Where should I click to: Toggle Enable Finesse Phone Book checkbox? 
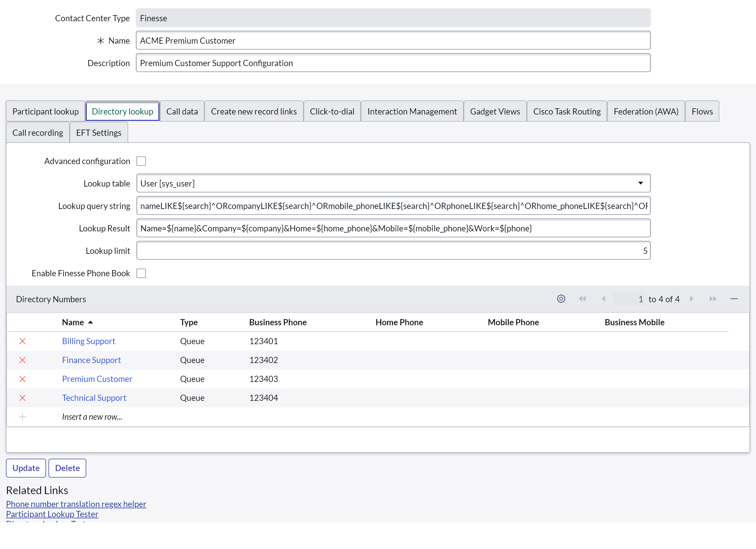(x=141, y=273)
